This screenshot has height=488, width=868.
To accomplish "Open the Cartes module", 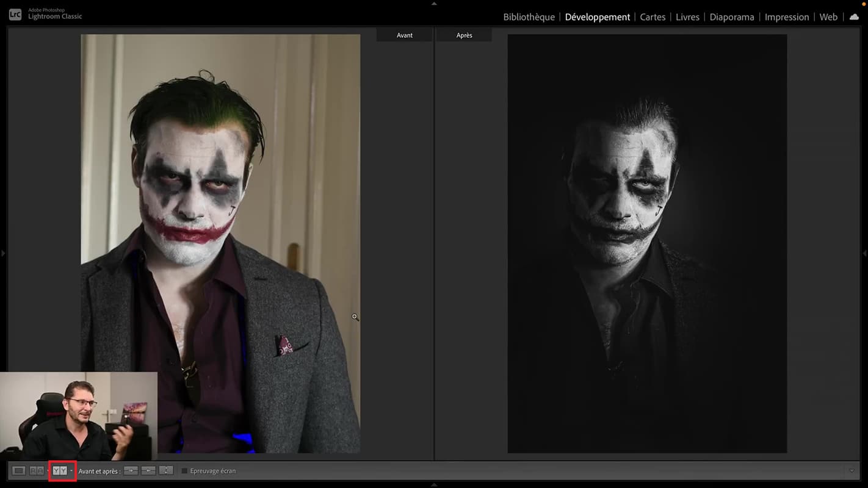I will (653, 17).
